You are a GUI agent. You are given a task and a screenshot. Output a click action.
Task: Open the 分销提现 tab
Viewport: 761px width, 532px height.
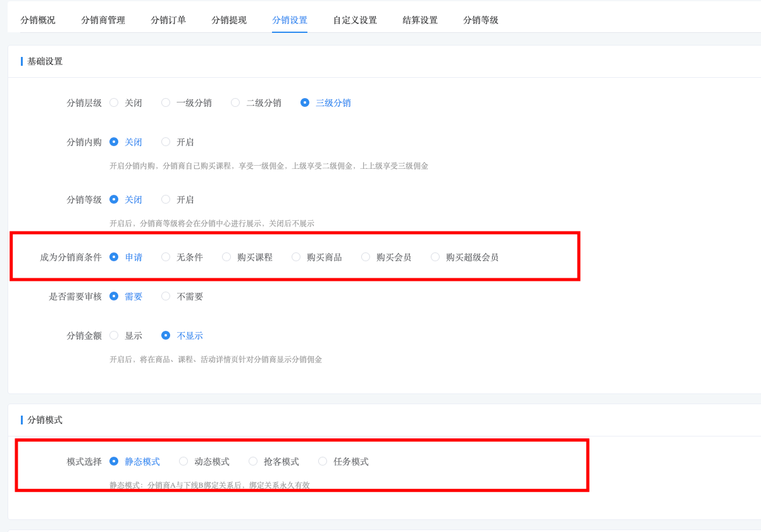[229, 20]
